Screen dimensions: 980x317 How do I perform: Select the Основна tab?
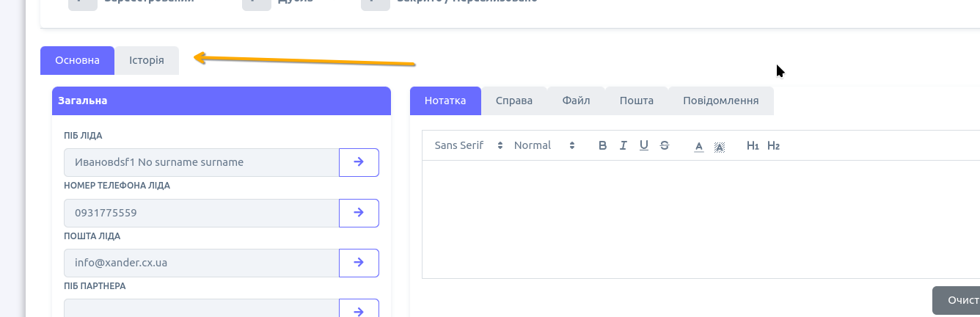(77, 60)
